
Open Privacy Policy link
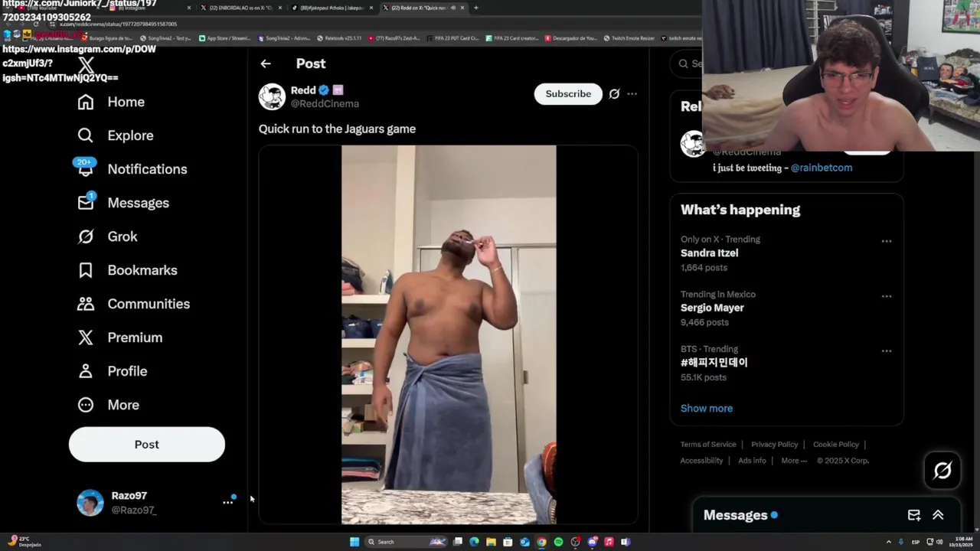pyautogui.click(x=774, y=445)
